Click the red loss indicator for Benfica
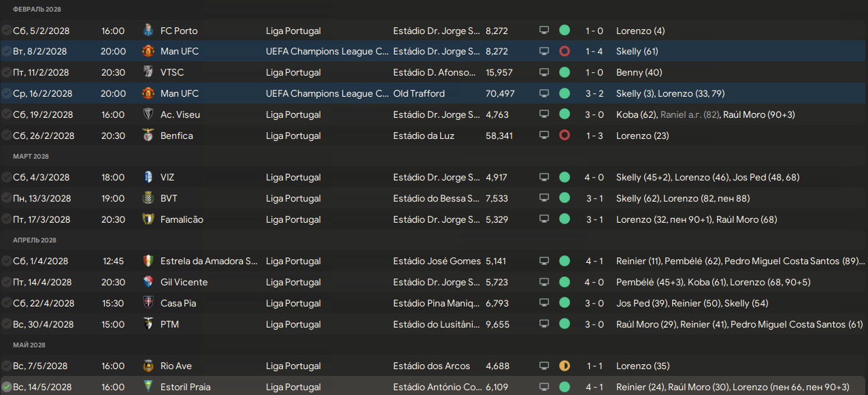 (x=564, y=136)
